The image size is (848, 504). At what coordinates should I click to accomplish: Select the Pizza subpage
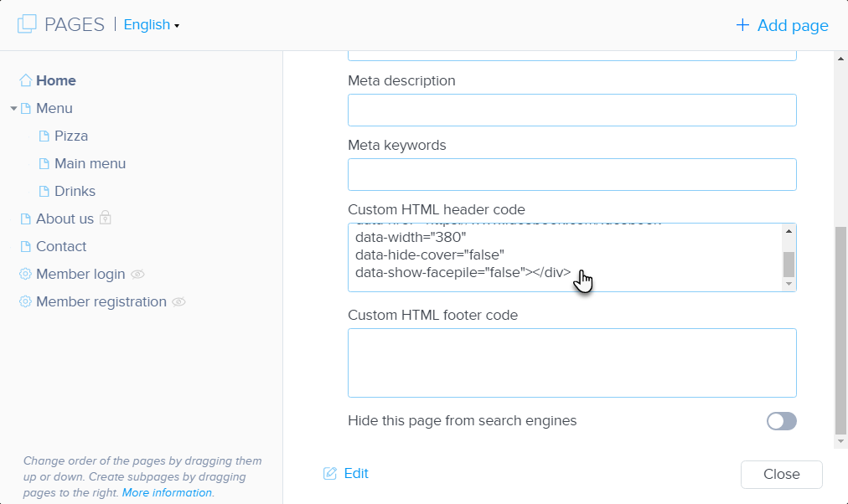click(x=70, y=136)
